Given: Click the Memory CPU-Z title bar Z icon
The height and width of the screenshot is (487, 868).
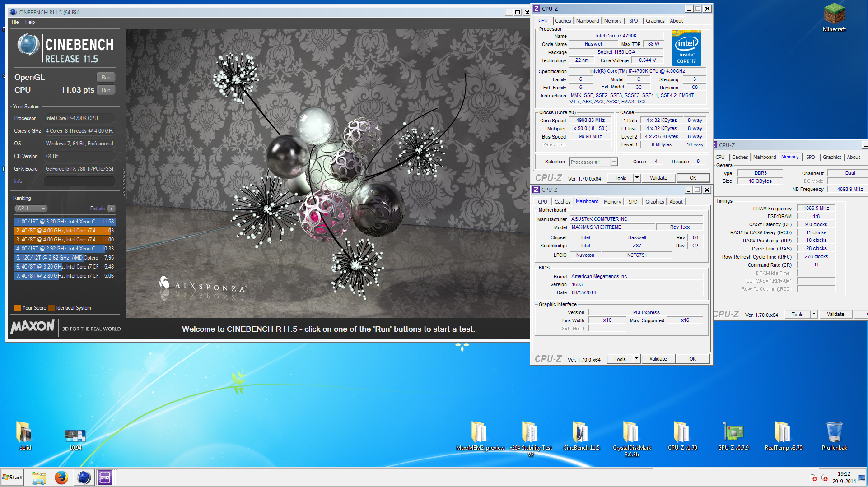Looking at the screenshot, I should (x=716, y=145).
